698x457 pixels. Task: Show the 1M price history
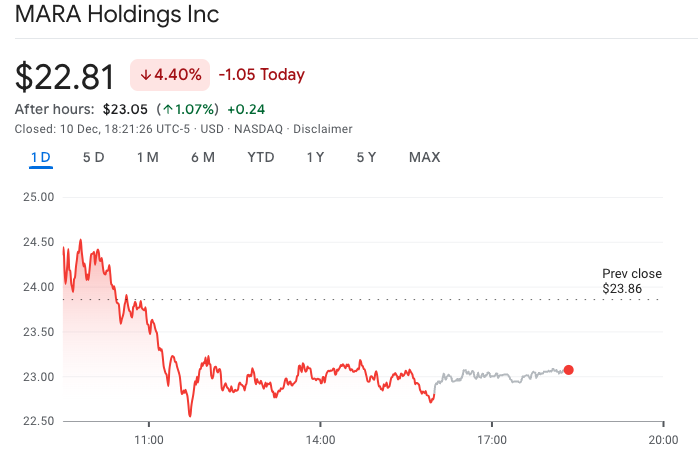point(148,157)
